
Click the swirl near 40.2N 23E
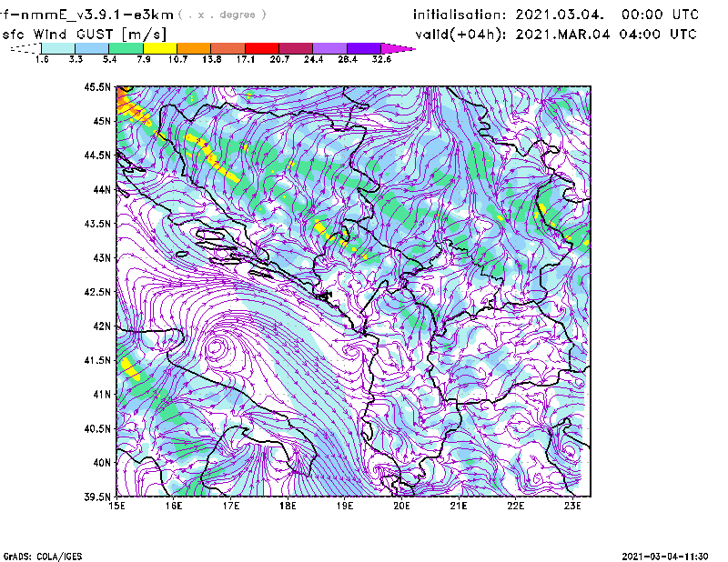570,449
